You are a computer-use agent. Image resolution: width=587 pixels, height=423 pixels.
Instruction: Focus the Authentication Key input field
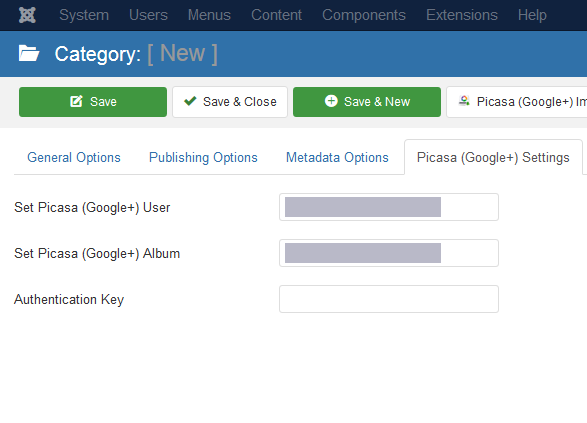pyautogui.click(x=389, y=299)
